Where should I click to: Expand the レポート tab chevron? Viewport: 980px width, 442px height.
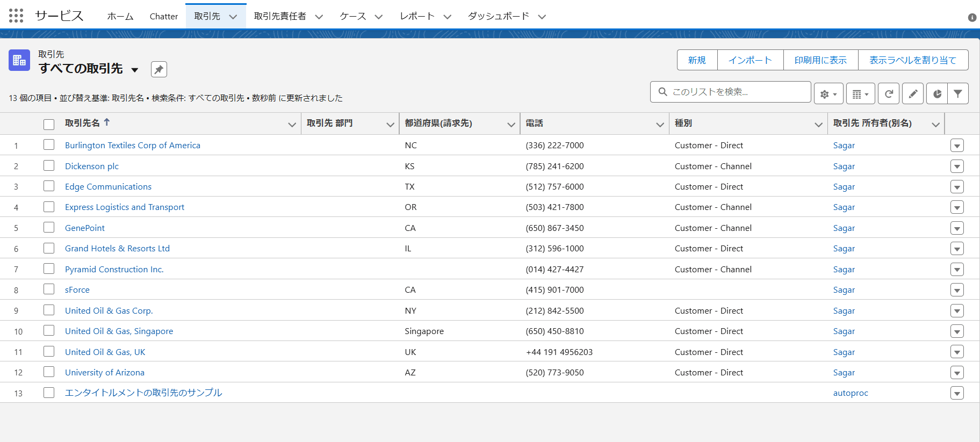coord(448,17)
